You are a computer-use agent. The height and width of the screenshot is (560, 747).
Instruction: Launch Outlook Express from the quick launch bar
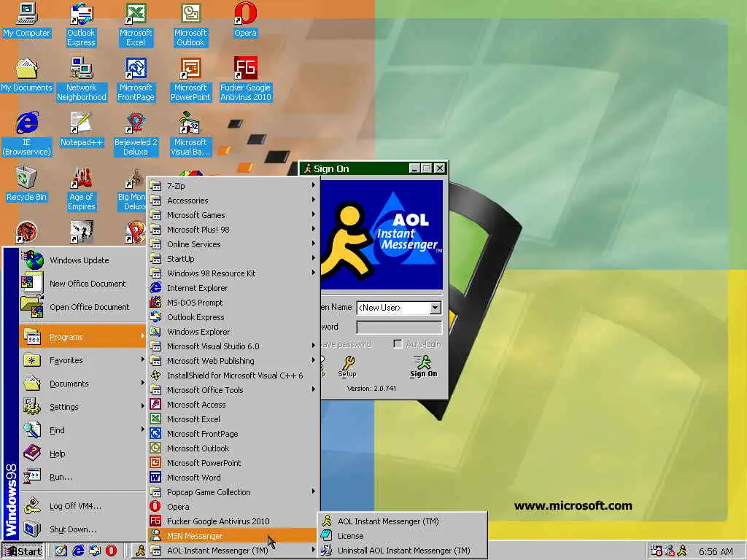pos(94,551)
